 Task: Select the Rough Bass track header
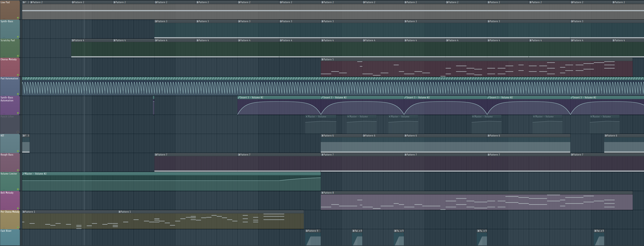point(10,162)
